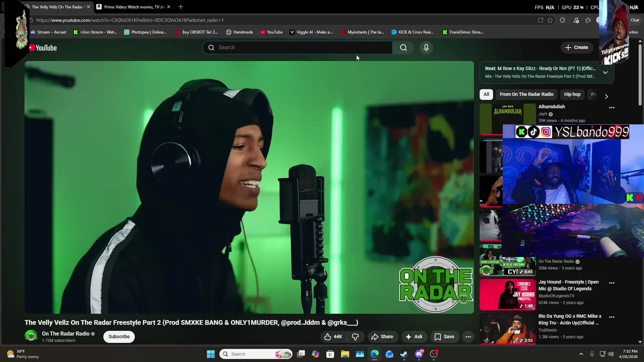The height and width of the screenshot is (362, 644).
Task: Open Copilot from the taskbar
Action: [315, 354]
